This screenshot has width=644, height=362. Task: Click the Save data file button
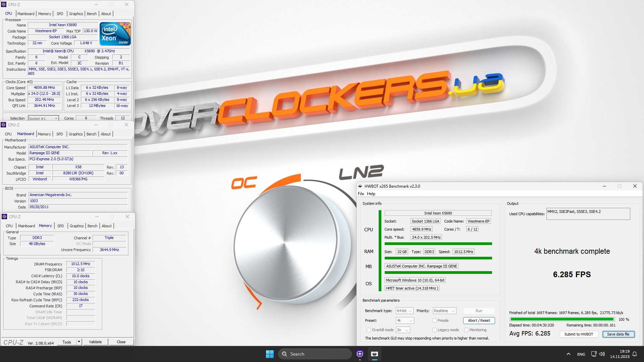coord(618,334)
